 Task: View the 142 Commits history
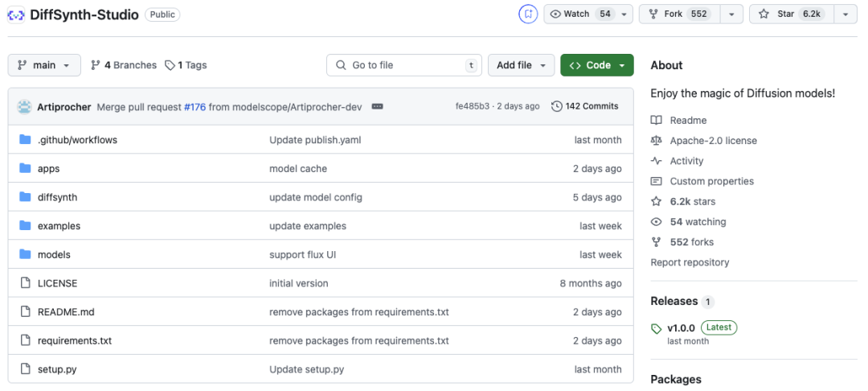(585, 106)
